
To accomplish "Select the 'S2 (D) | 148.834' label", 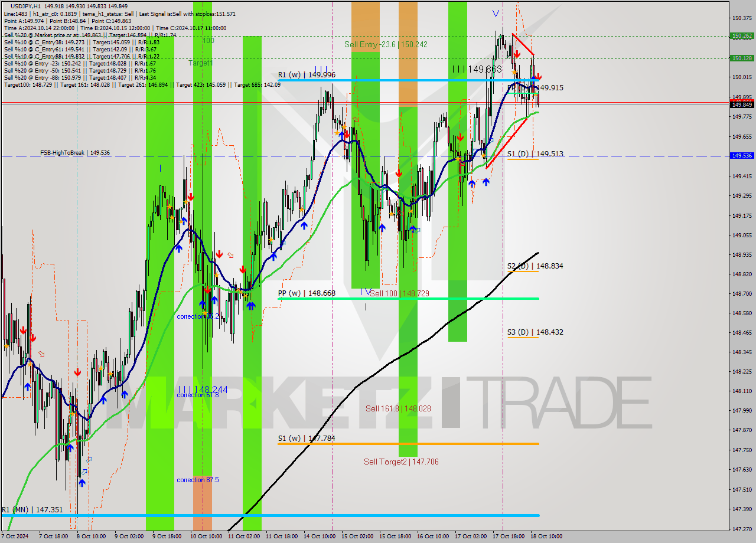I will [x=535, y=266].
